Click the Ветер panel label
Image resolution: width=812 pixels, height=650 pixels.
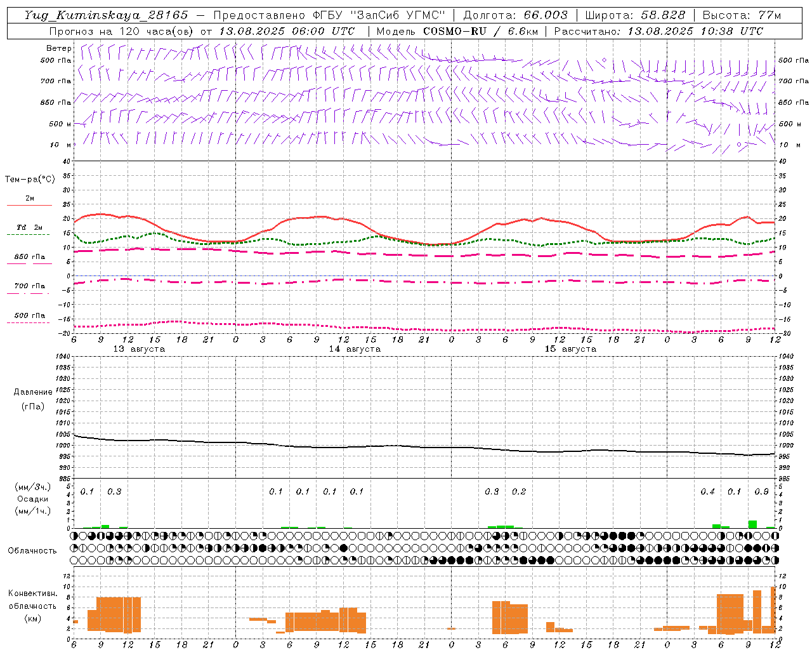pyautogui.click(x=59, y=48)
